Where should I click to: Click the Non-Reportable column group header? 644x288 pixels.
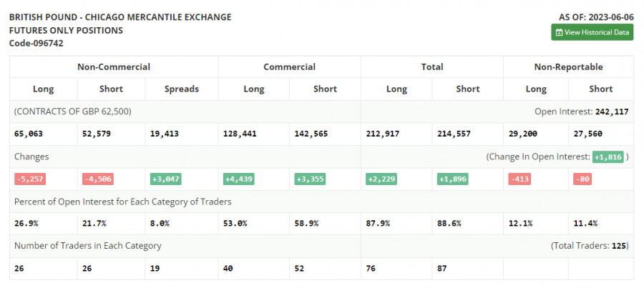[568, 67]
